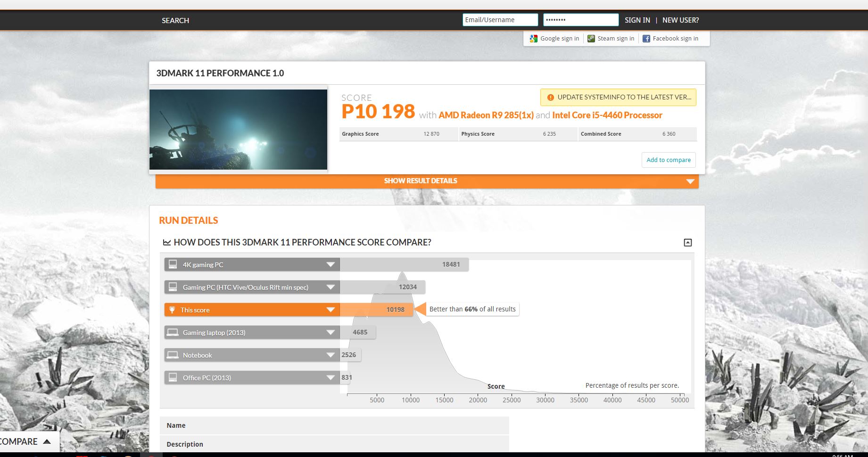Expand the Office PC (2013) dropdown arrow
Image resolution: width=868 pixels, height=457 pixels.
pyautogui.click(x=331, y=378)
